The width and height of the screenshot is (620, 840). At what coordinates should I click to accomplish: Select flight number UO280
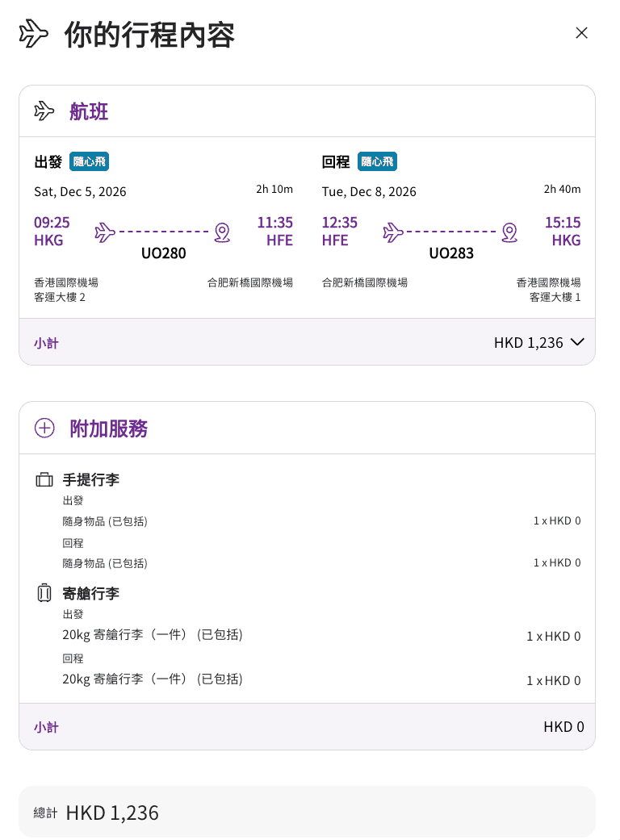[x=163, y=253]
